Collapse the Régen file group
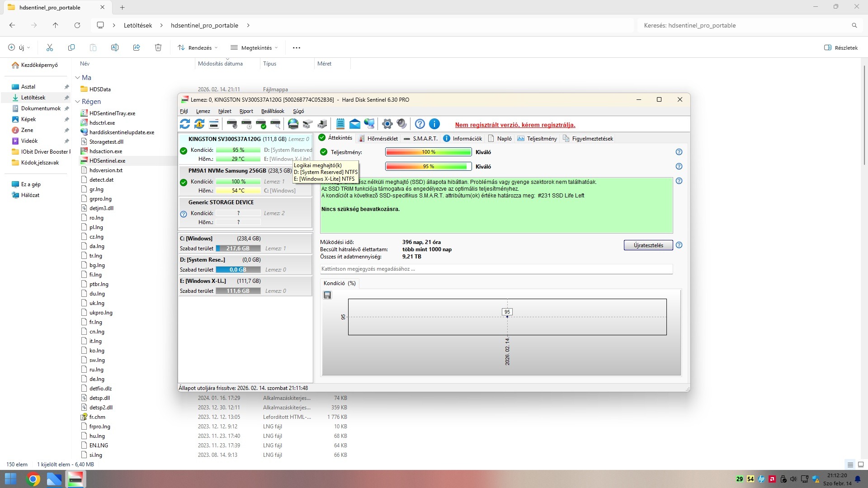The width and height of the screenshot is (868, 488). [x=77, y=102]
